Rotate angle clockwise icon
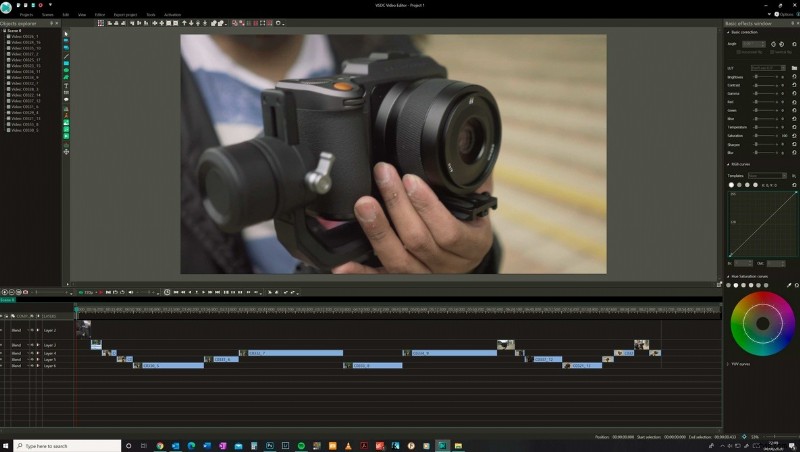Viewport: 800px width, 452px height. [x=782, y=44]
